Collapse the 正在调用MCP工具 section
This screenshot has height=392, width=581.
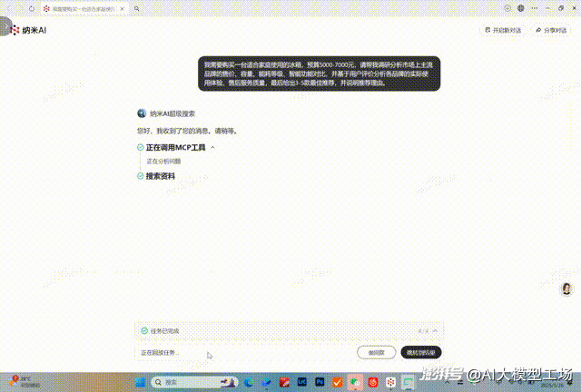[x=212, y=147]
